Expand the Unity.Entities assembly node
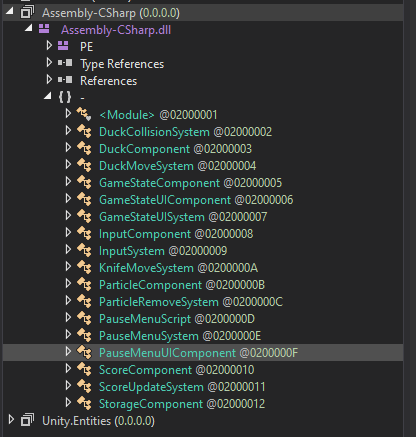 (11, 419)
